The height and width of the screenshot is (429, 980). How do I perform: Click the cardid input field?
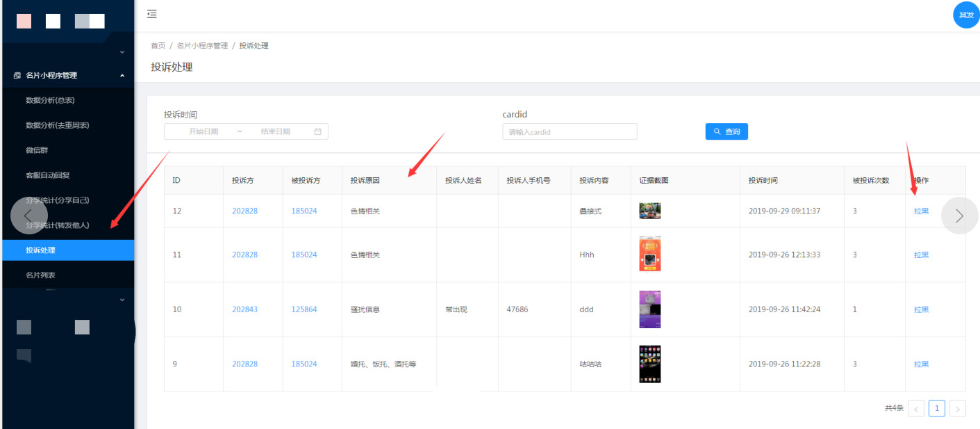(x=570, y=131)
